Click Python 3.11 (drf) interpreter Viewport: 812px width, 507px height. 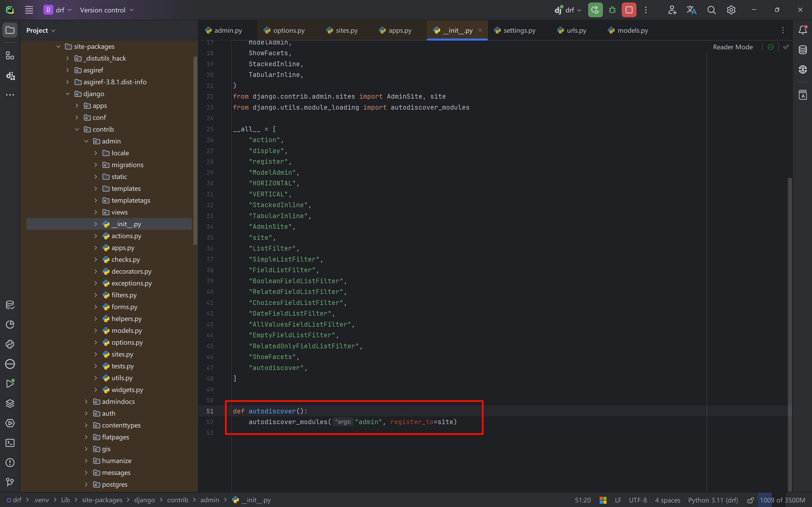[713, 500]
